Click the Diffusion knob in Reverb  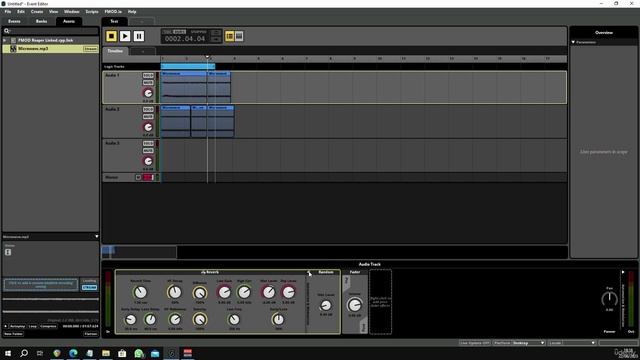click(200, 293)
